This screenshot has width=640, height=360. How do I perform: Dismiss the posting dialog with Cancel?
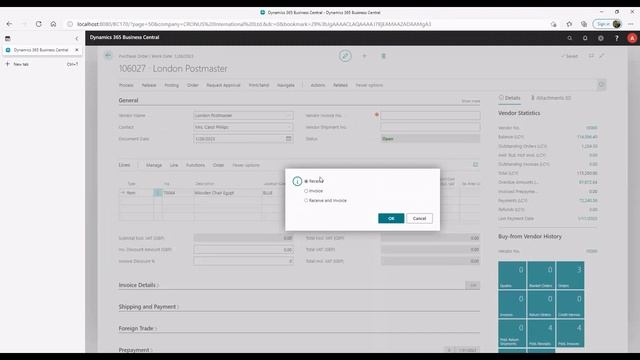(x=419, y=218)
